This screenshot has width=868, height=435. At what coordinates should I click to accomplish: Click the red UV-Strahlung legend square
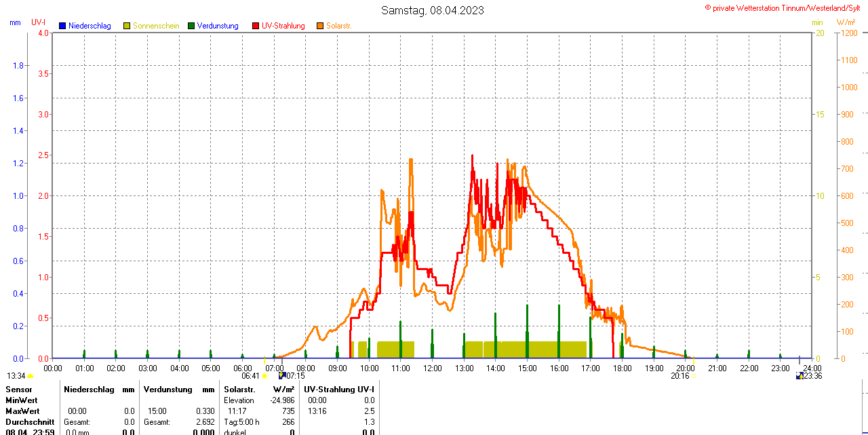[x=256, y=26]
